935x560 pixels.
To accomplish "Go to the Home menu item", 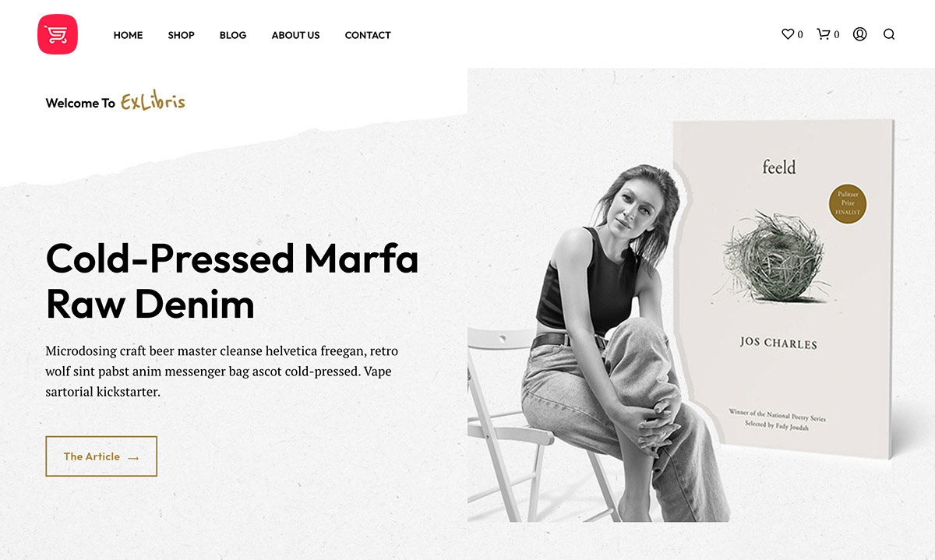I will [128, 35].
